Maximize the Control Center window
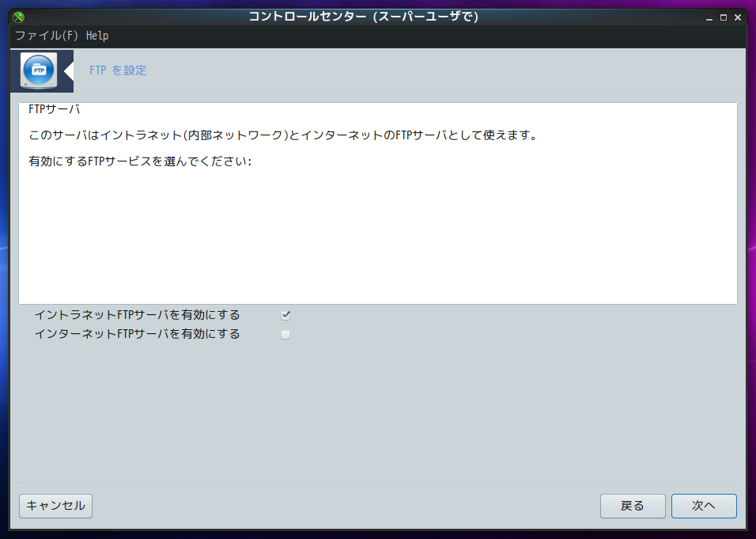Screen dimensions: 756x539 [724, 17]
